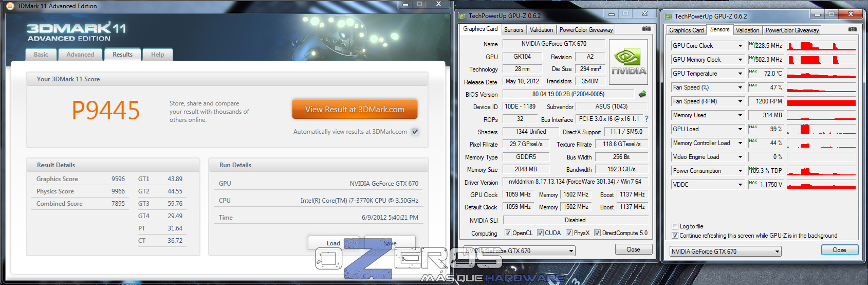Click View Result at 3DMark.com button
The height and width of the screenshot is (285, 868).
[x=355, y=110]
